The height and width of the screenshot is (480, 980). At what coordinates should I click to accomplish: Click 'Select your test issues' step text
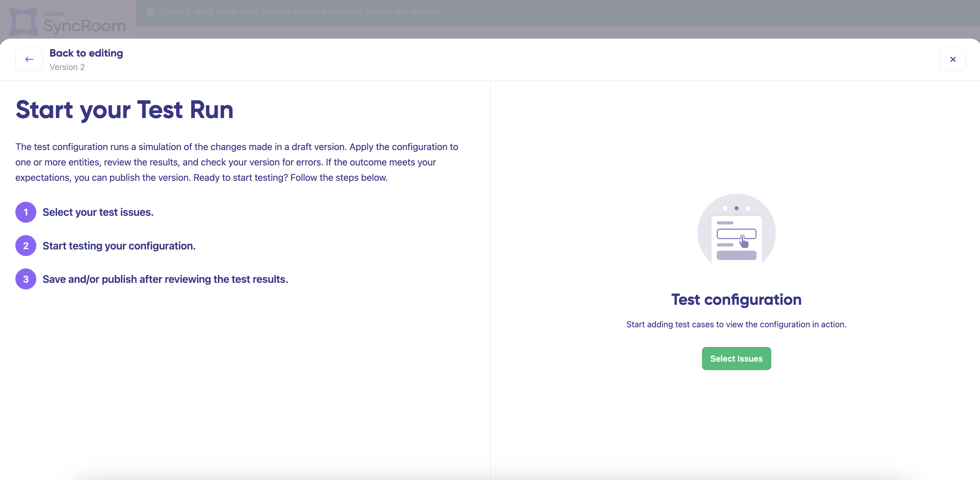[98, 212]
